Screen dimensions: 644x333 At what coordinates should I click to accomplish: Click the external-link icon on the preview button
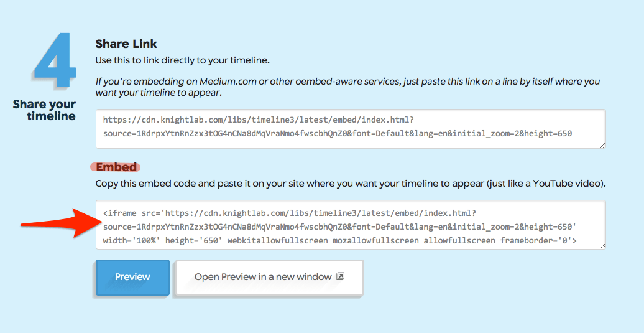(340, 276)
